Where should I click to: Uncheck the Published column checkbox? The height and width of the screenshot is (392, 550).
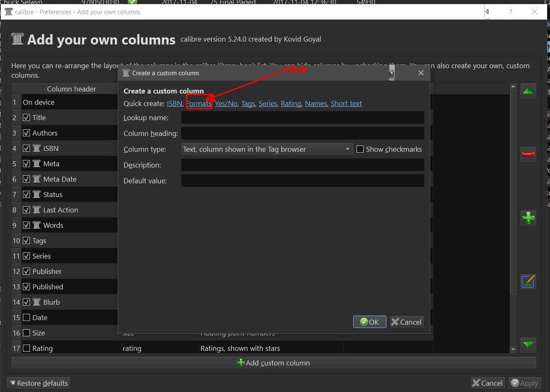pos(26,287)
